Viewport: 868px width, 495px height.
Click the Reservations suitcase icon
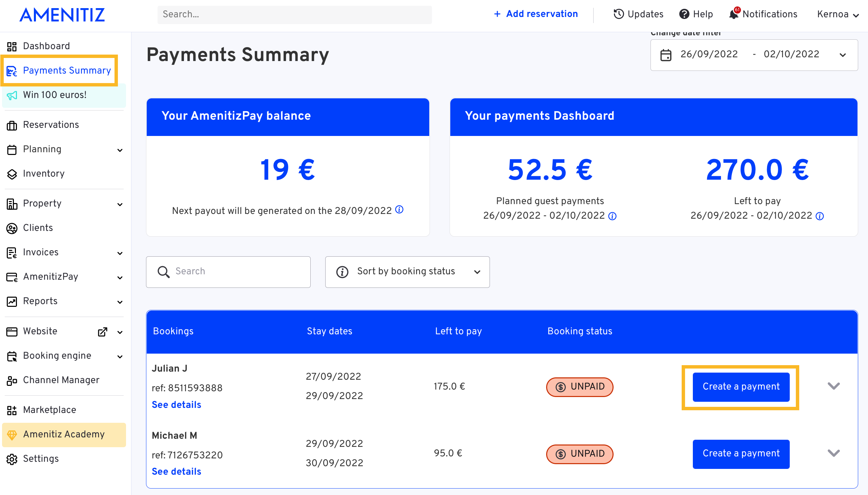(x=12, y=125)
